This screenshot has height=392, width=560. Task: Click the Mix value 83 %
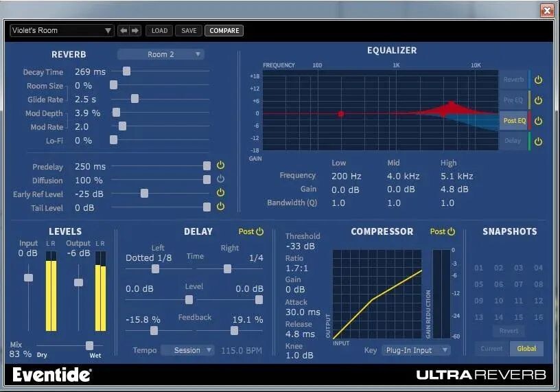pyautogui.click(x=21, y=354)
